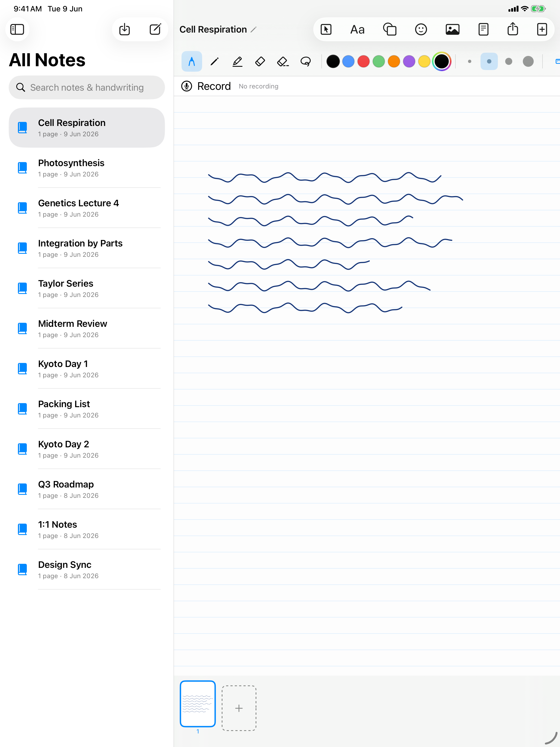
Task: Pick the orange color swatch
Action: pyautogui.click(x=394, y=61)
